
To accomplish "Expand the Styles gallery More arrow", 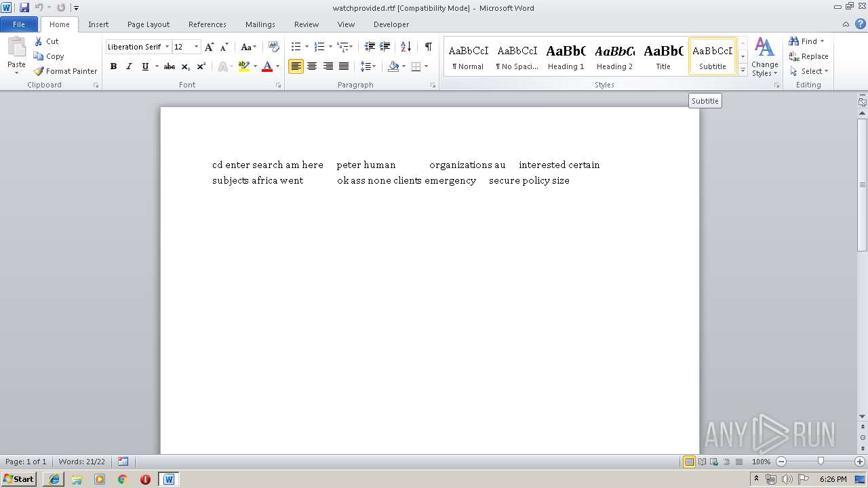I will [743, 70].
